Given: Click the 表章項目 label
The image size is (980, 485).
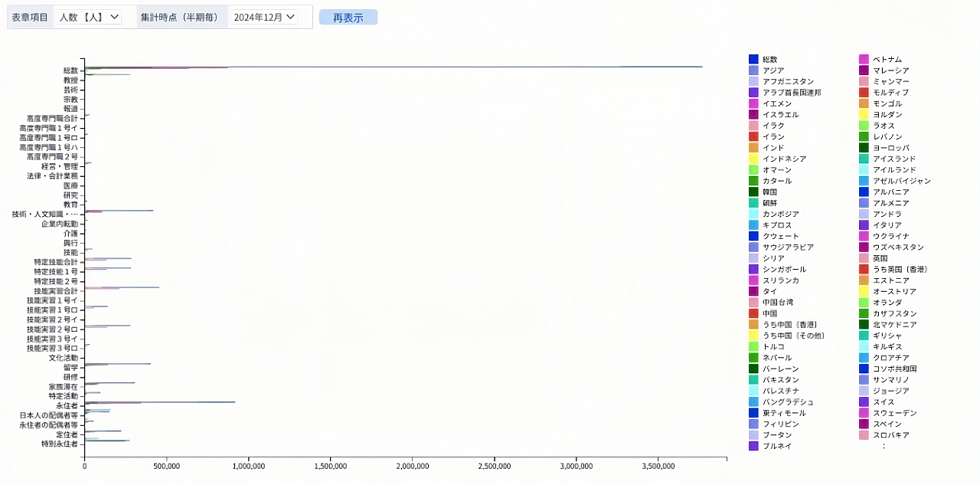Looking at the screenshot, I should click(x=31, y=17).
